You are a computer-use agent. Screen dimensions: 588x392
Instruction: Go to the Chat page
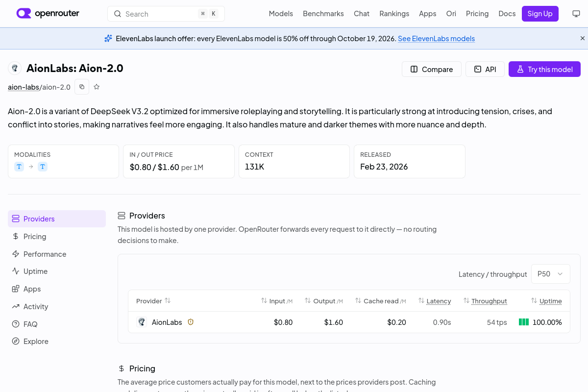click(362, 14)
